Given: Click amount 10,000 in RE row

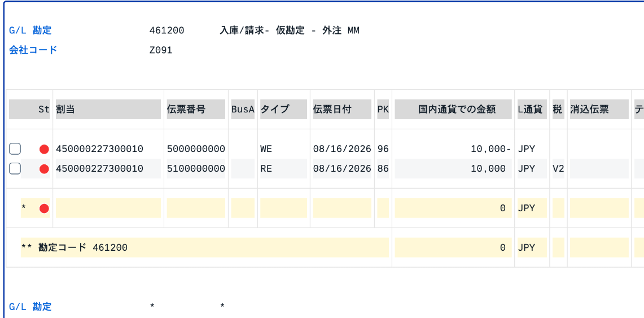Looking at the screenshot, I should (488, 168).
